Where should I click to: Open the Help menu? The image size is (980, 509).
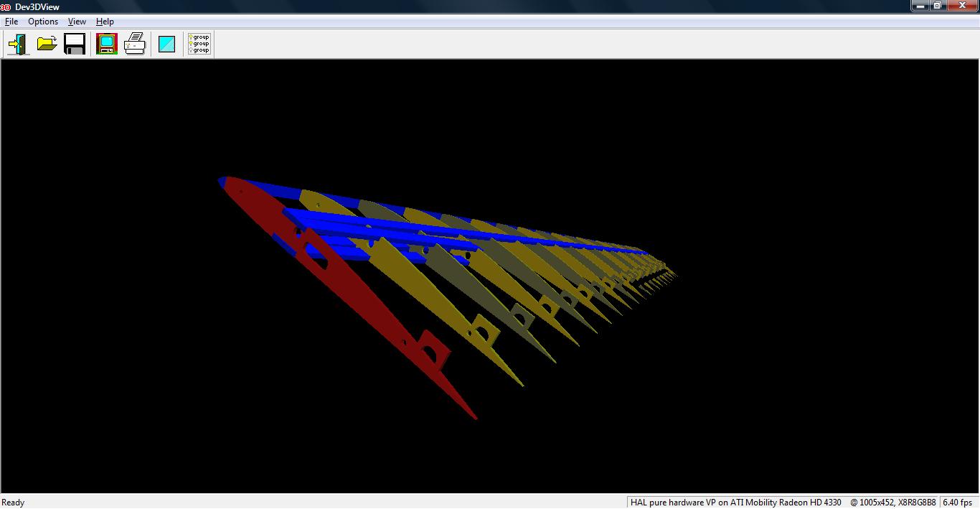[x=105, y=22]
